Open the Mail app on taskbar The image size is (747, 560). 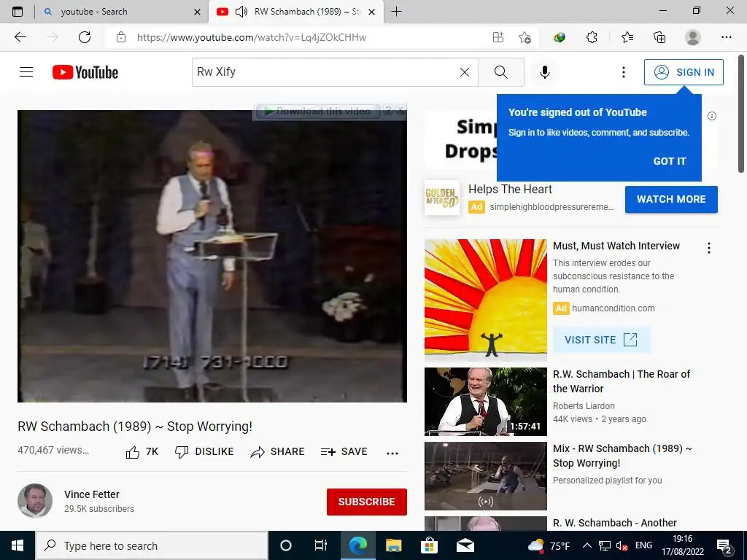click(465, 545)
